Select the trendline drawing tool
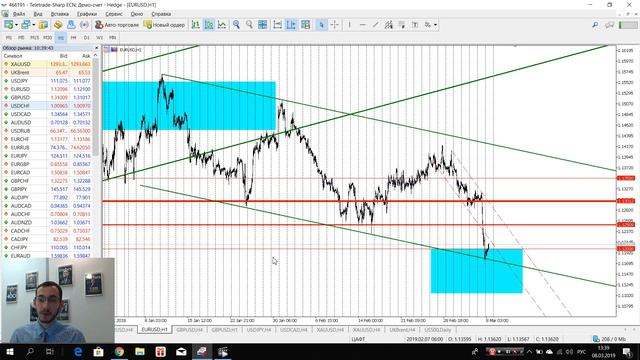Viewport: 640px width, 360px height. [x=376, y=25]
